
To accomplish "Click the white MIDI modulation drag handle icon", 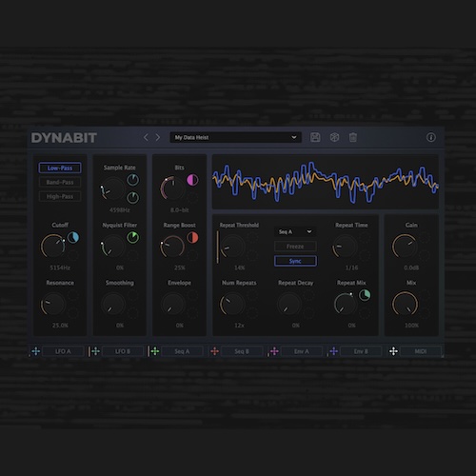I will pyautogui.click(x=393, y=351).
